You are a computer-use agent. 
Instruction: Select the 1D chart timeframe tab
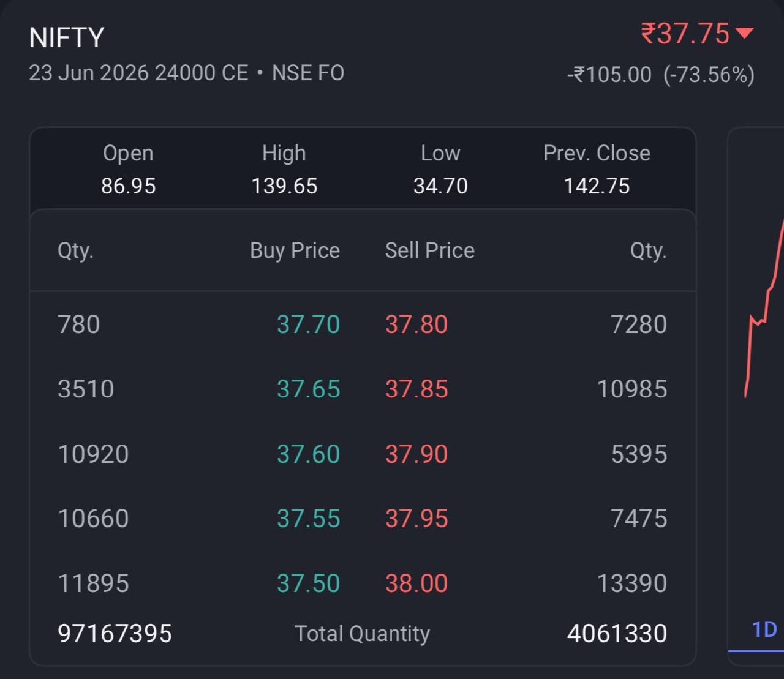(x=764, y=629)
